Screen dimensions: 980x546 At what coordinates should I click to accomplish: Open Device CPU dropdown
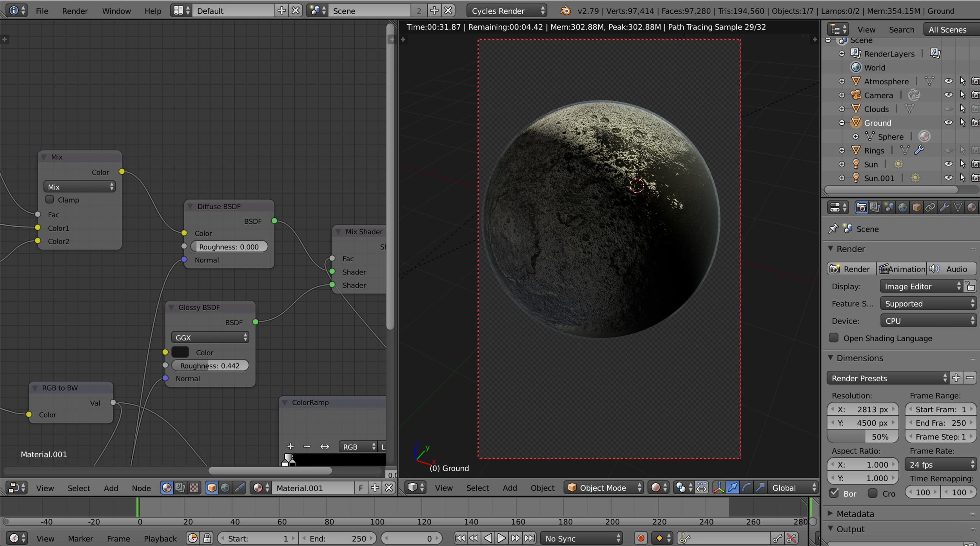tap(928, 321)
